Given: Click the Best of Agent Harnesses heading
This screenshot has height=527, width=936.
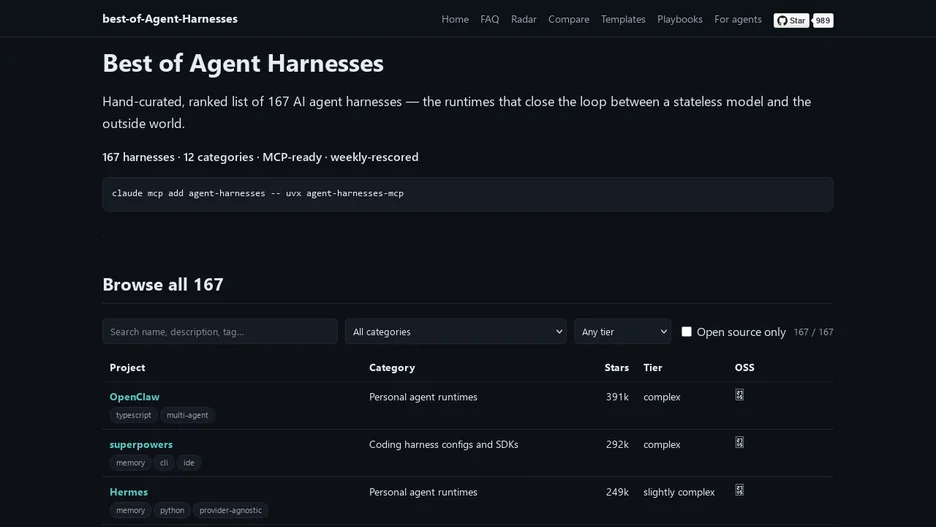Looking at the screenshot, I should [x=243, y=63].
